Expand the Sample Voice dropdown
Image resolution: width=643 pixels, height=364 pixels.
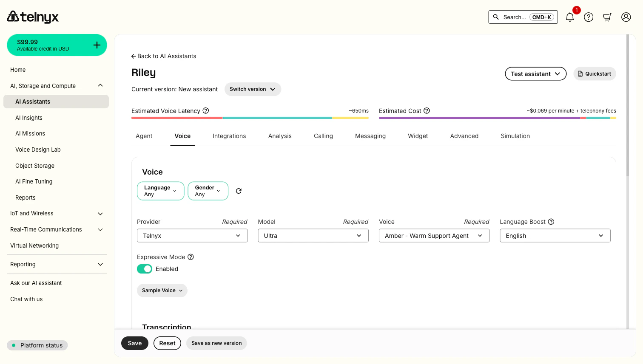click(x=162, y=290)
